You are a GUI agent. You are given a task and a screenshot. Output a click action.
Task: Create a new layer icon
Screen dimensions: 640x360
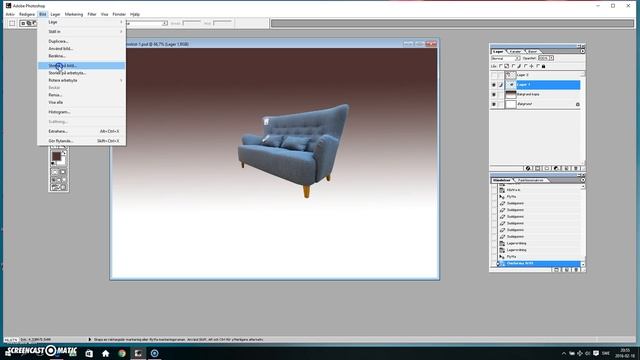tap(566, 168)
